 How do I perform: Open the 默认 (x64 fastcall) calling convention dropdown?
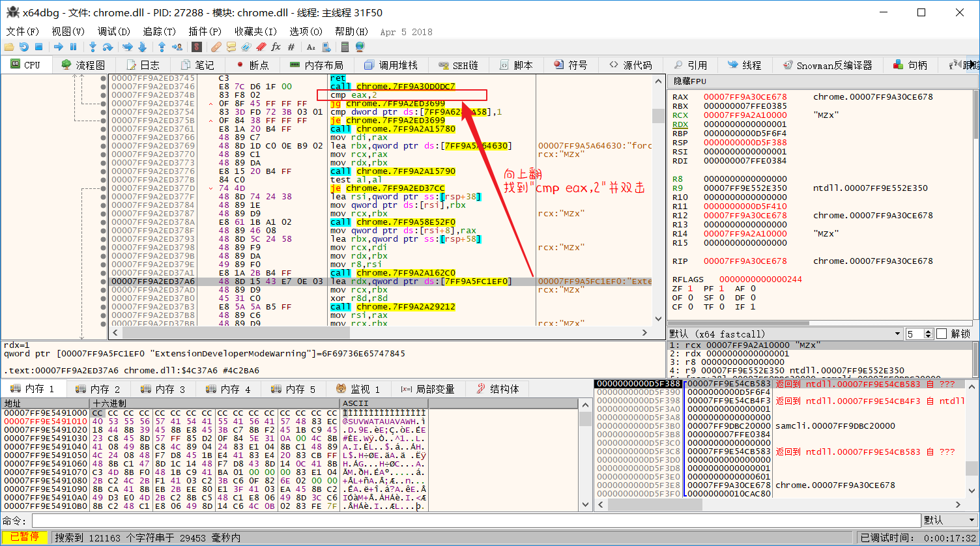pyautogui.click(x=785, y=334)
